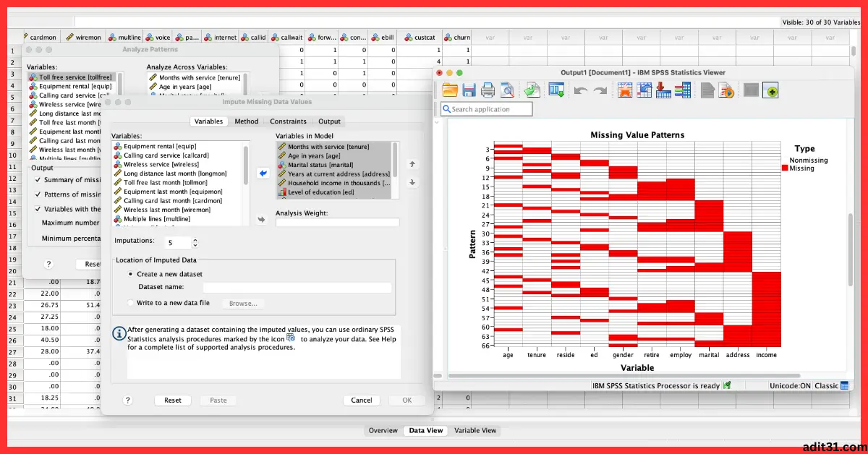Screen dimensions: 868x454
Task: Click the Go to Variable red-arrow icon
Action: (x=663, y=90)
